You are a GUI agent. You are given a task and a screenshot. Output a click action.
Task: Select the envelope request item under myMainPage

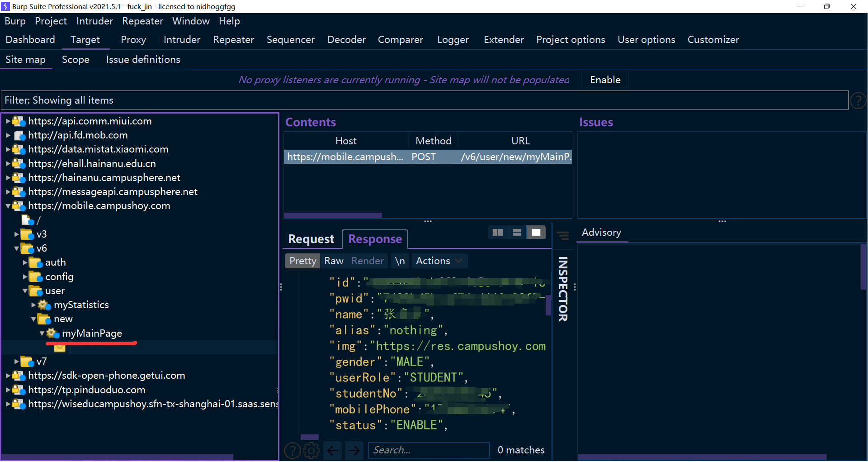point(60,348)
